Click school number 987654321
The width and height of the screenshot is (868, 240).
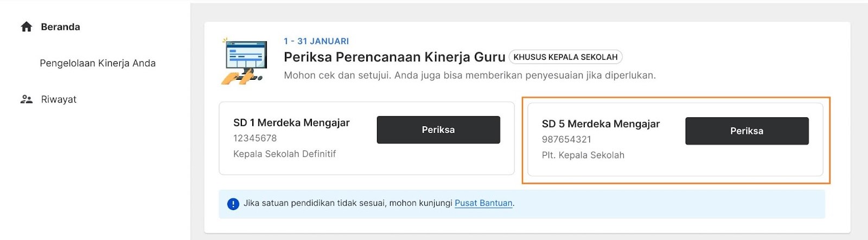click(x=566, y=140)
